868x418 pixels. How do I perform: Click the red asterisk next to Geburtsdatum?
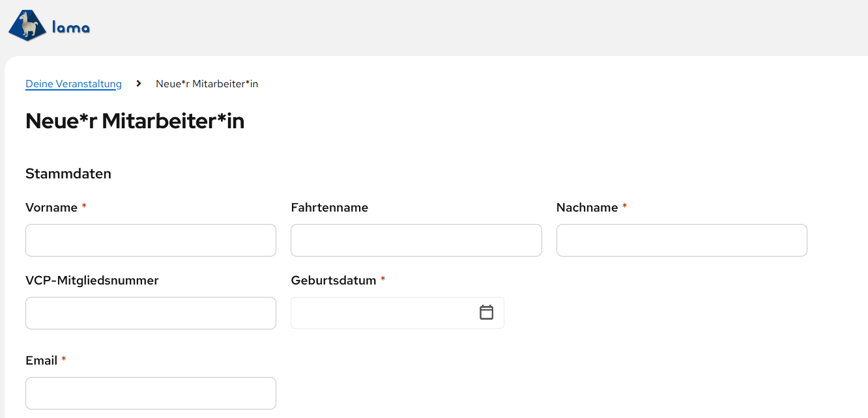[x=383, y=279]
